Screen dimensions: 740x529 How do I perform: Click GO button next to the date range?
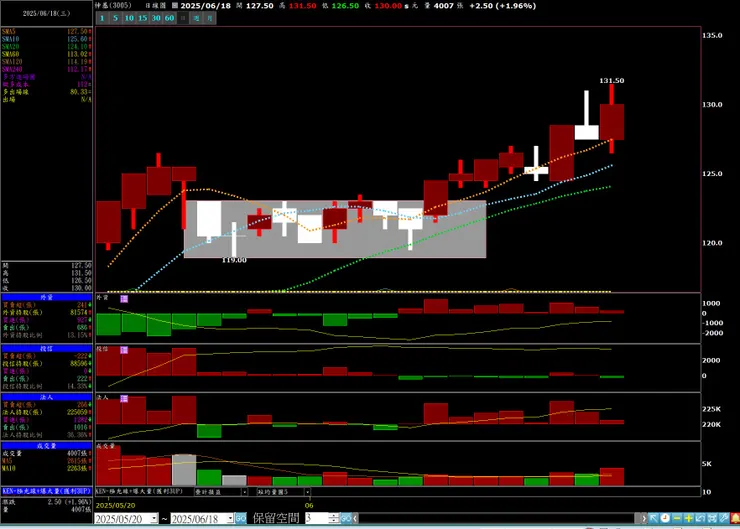tap(240, 519)
